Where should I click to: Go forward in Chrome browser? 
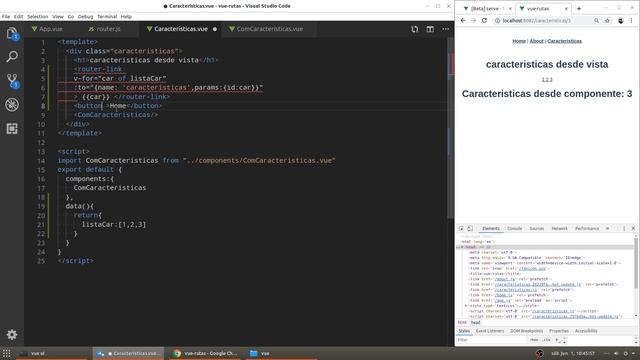coord(473,20)
